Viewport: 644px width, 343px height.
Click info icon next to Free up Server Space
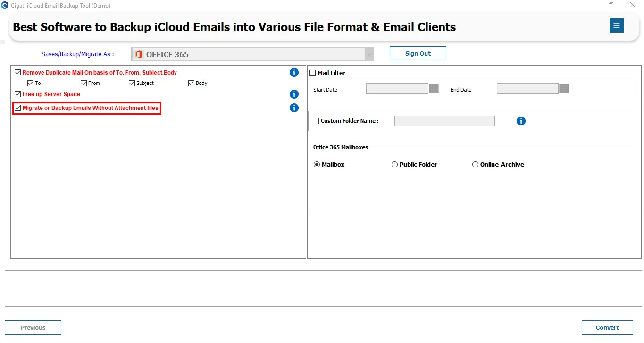tap(294, 94)
